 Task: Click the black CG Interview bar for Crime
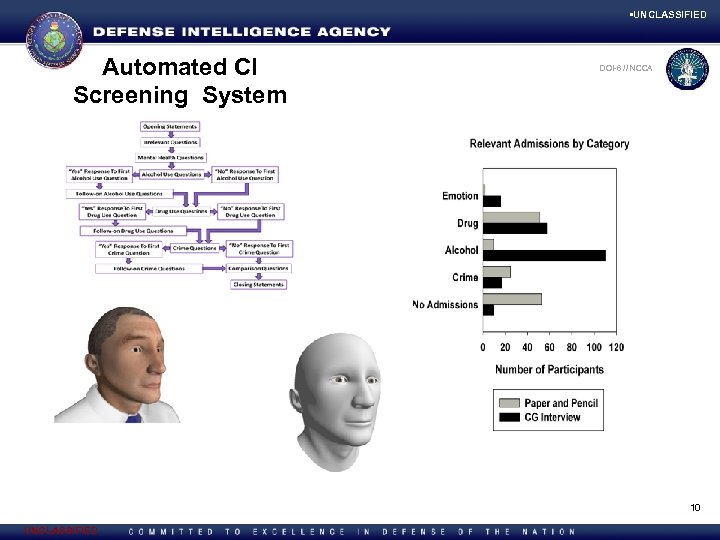click(492, 282)
